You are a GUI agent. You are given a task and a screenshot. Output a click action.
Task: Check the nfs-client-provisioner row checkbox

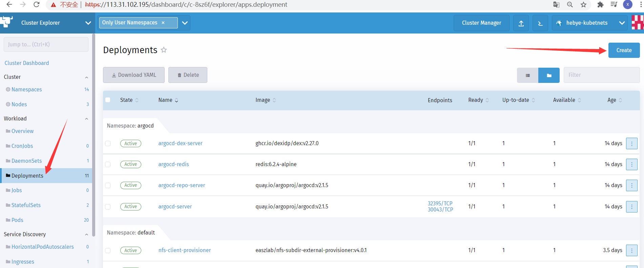tap(108, 250)
